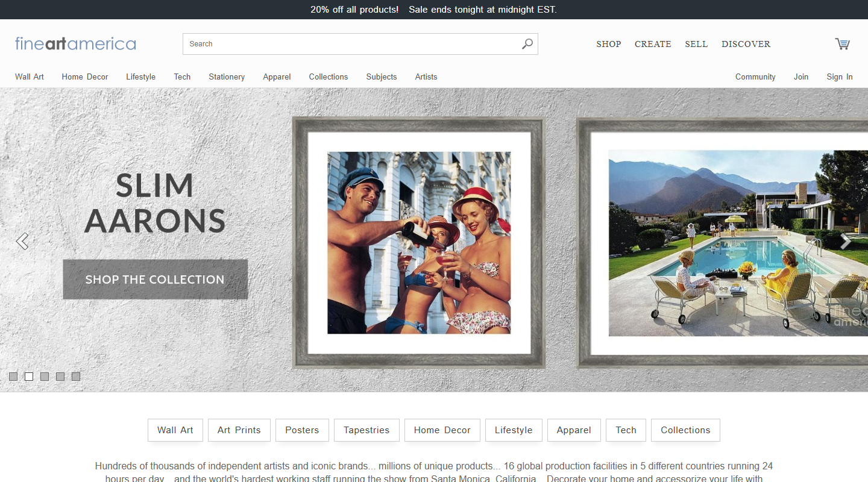Go to previous slide arrow
The height and width of the screenshot is (482, 868).
[x=22, y=241]
